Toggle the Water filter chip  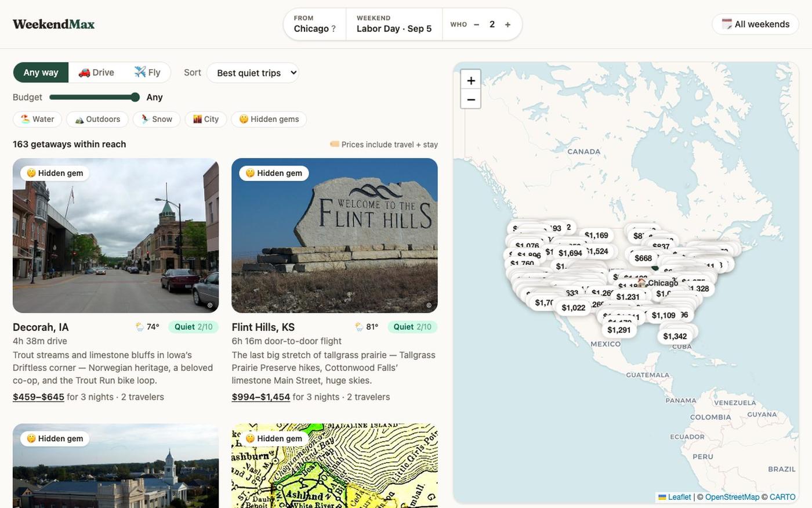coord(37,119)
